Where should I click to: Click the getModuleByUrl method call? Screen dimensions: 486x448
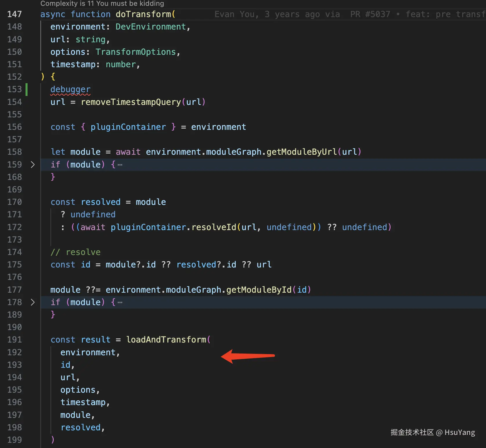(x=302, y=152)
